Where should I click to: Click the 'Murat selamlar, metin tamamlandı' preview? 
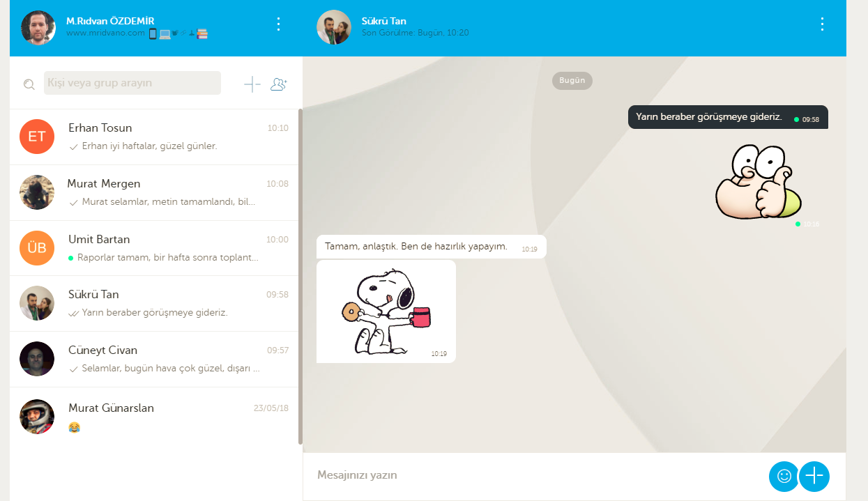pyautogui.click(x=169, y=202)
